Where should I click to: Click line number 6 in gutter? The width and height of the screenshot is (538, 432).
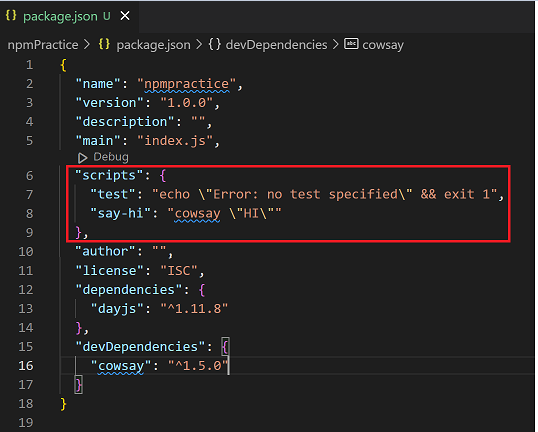pos(30,176)
